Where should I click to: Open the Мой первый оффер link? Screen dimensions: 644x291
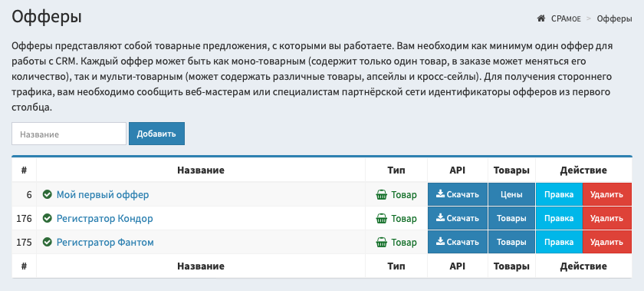point(103,195)
